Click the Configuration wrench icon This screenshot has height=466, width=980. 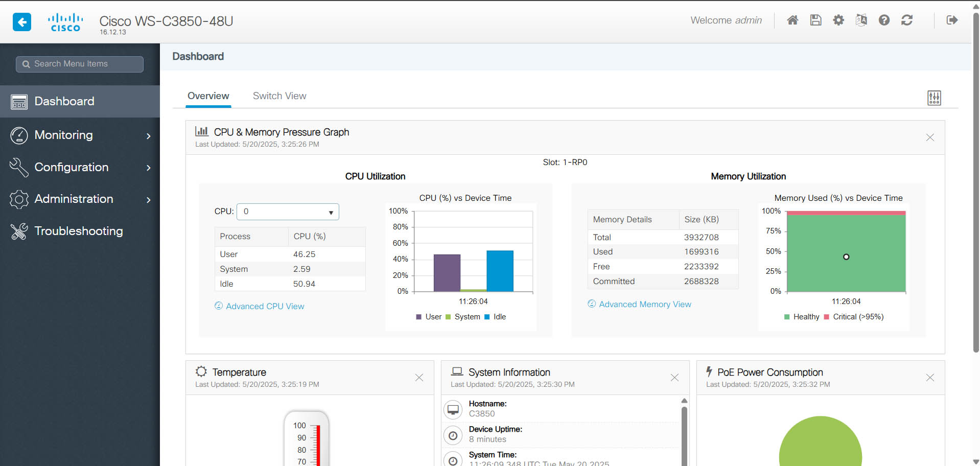19,167
